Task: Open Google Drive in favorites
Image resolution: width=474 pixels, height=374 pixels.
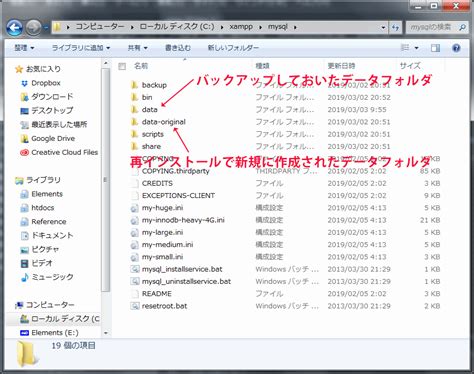Action: point(53,138)
